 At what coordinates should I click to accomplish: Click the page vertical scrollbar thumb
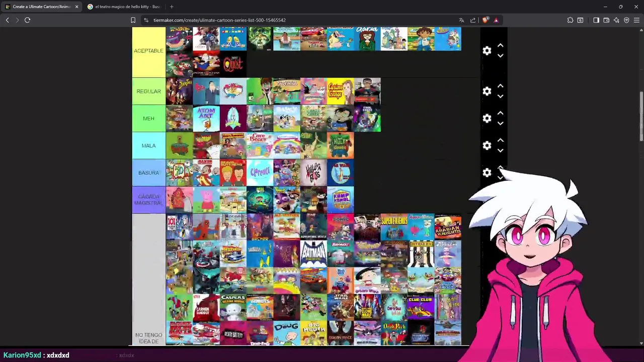point(641,117)
